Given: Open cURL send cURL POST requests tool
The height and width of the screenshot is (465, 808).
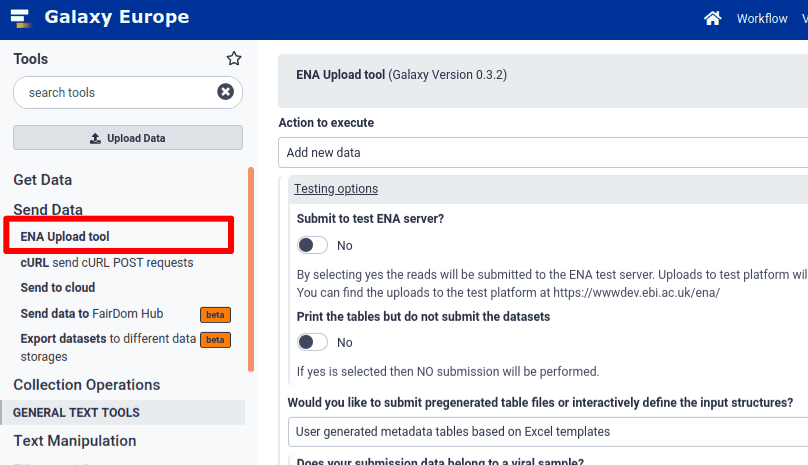Looking at the screenshot, I should pyautogui.click(x=106, y=263).
